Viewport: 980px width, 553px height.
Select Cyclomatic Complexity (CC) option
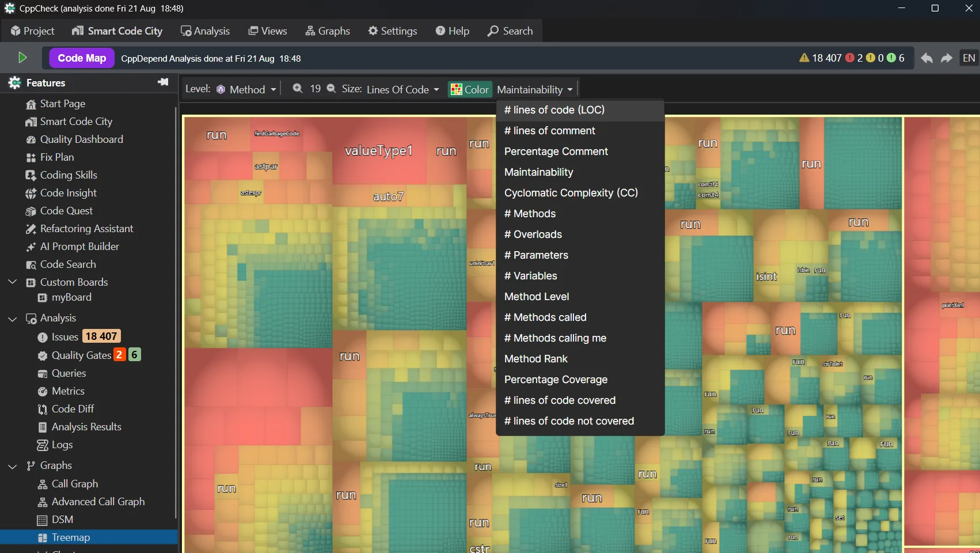point(580,193)
